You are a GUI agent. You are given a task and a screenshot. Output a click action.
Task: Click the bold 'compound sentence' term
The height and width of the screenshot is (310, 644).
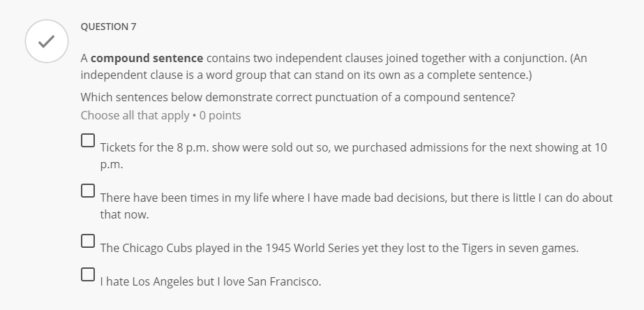147,58
